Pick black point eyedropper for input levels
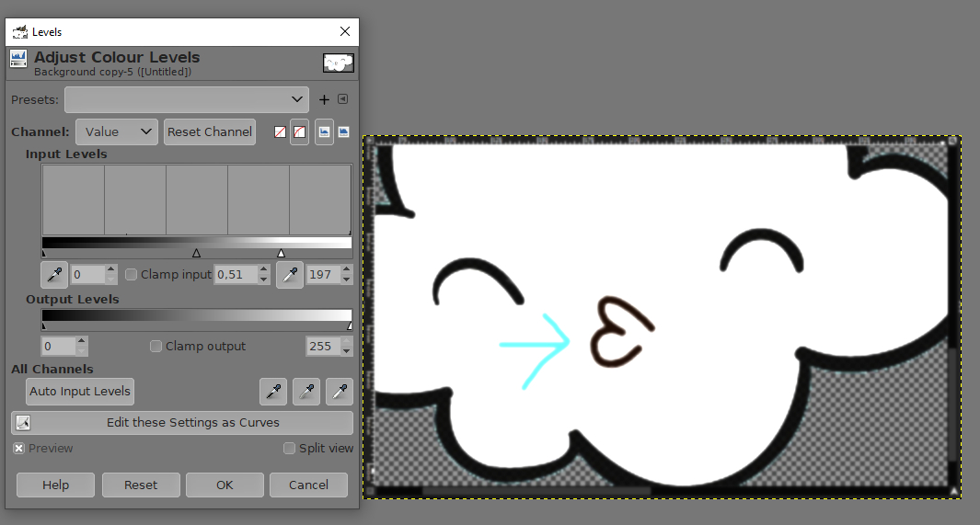Viewport: 980px width, 525px height. point(54,275)
